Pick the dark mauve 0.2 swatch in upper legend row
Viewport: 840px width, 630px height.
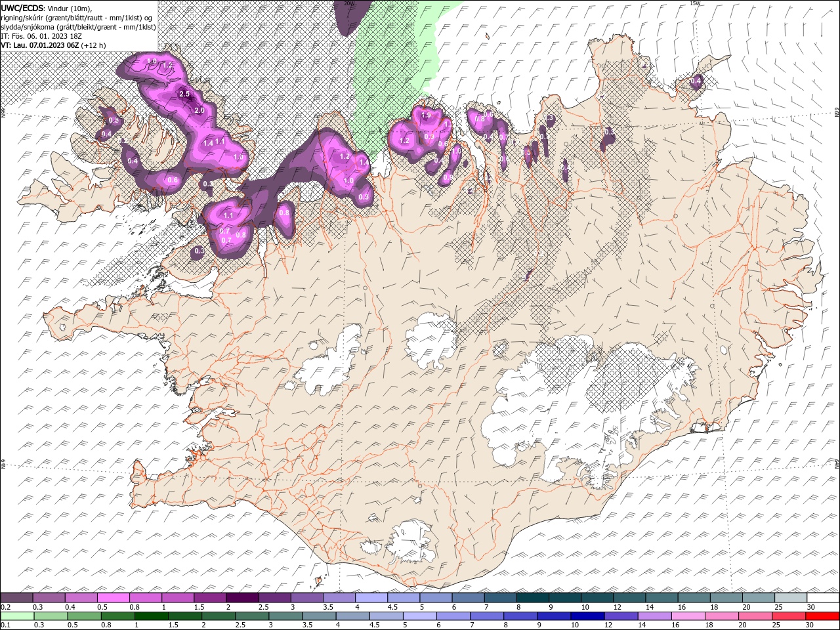[17, 598]
